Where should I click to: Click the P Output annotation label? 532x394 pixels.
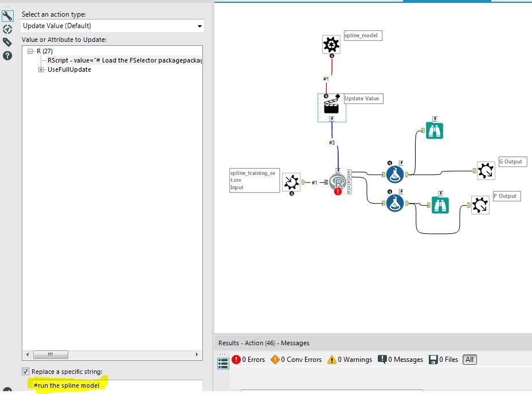[507, 196]
